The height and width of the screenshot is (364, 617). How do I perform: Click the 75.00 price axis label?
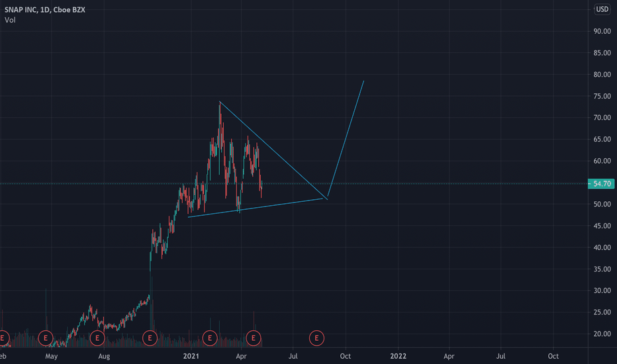(602, 97)
